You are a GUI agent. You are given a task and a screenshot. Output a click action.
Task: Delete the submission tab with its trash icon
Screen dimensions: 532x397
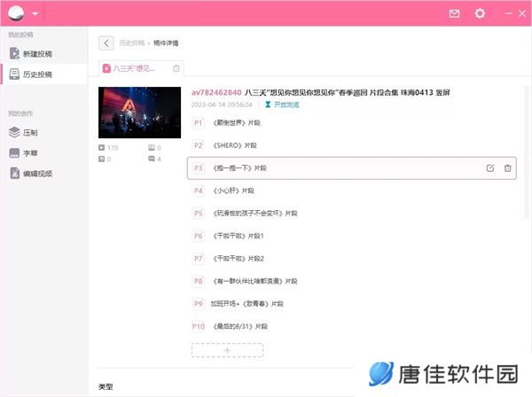[x=176, y=68]
